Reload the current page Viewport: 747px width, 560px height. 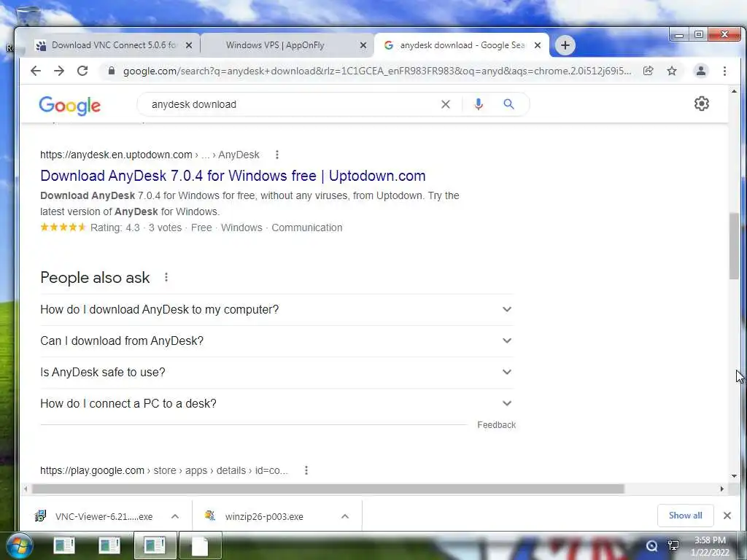click(82, 71)
